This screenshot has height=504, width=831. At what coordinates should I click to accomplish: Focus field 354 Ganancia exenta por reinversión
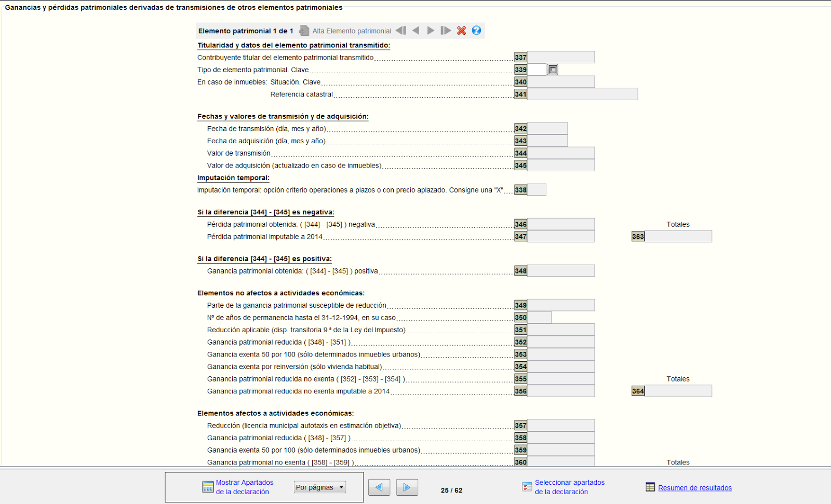(x=561, y=366)
